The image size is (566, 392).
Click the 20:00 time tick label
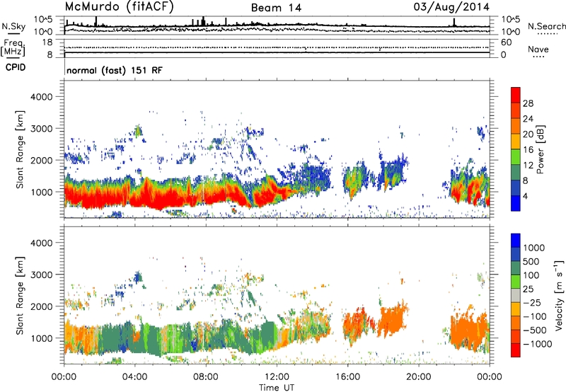419,377
